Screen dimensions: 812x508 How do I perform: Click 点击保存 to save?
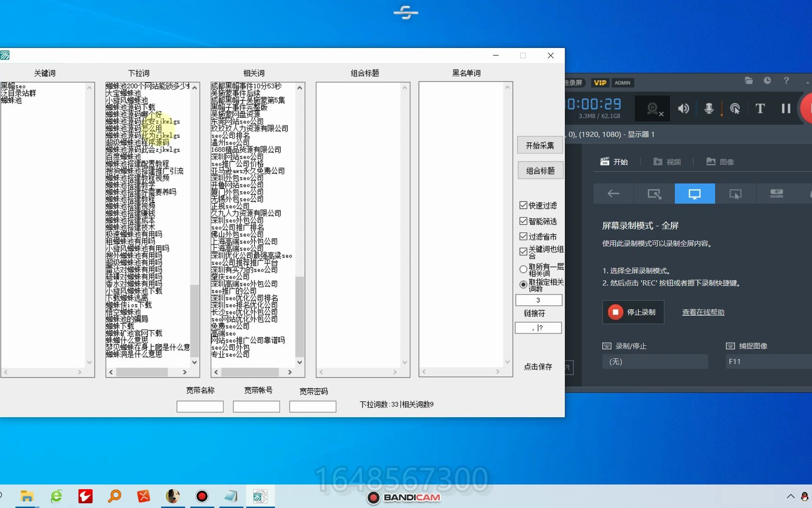(x=538, y=366)
